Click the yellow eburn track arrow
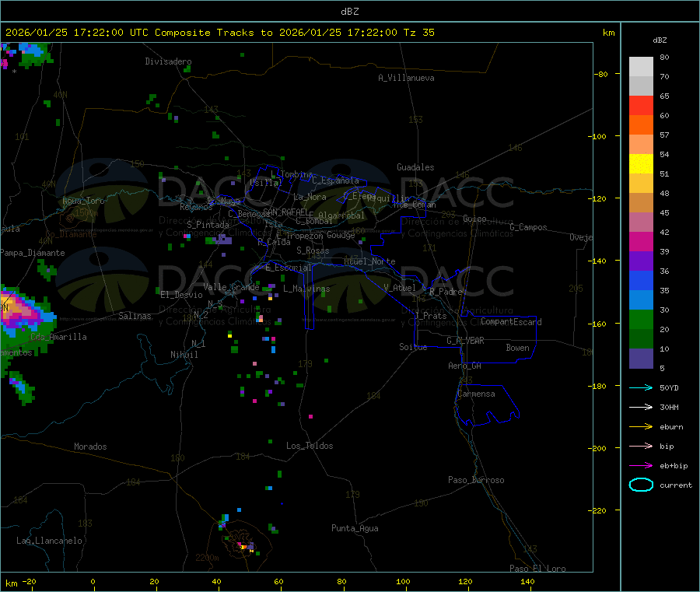This screenshot has width=700, height=592. [x=641, y=426]
